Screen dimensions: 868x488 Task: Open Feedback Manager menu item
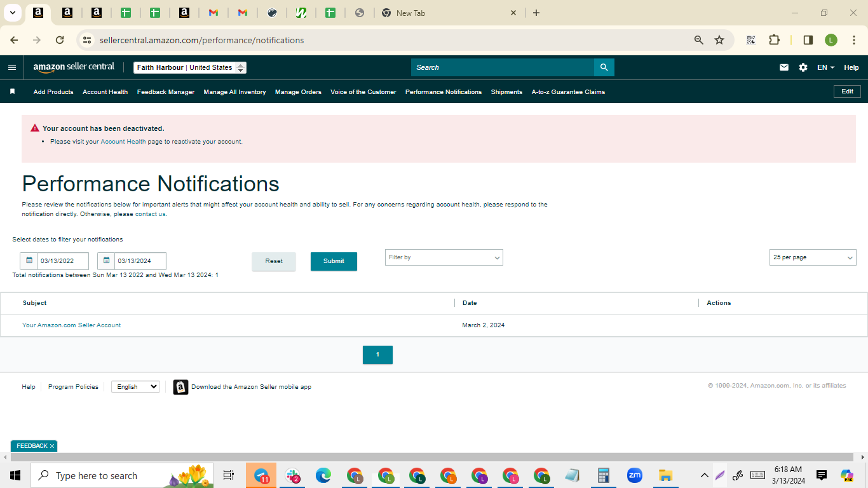coord(166,91)
